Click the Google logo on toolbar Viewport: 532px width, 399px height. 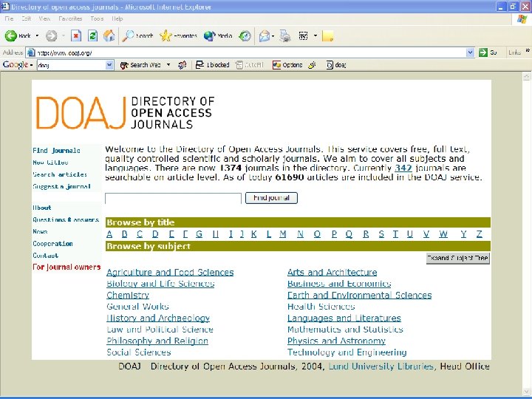click(x=16, y=64)
